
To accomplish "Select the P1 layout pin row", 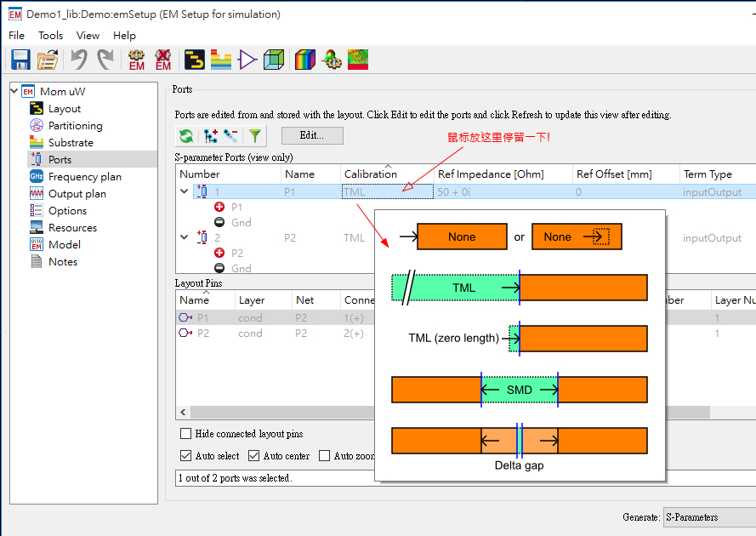I will click(x=276, y=317).
